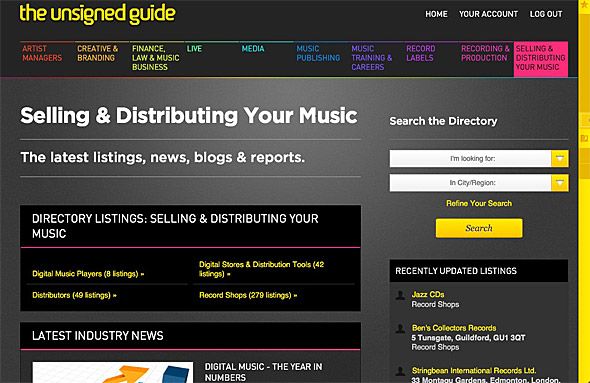
Task: Go to the Record Labels tab
Action: (420, 53)
